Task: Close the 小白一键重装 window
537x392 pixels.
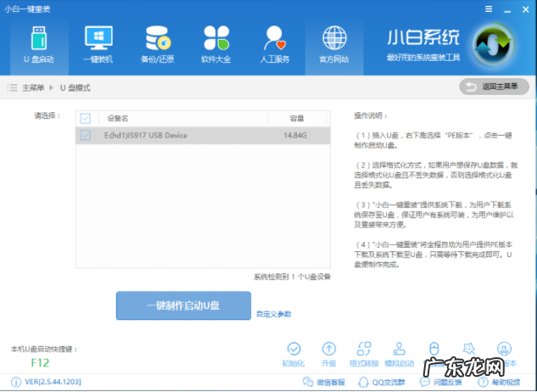Action: tap(526, 9)
